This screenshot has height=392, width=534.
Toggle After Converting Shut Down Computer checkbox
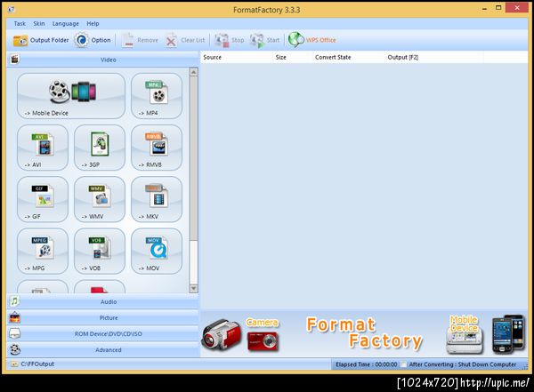click(403, 364)
